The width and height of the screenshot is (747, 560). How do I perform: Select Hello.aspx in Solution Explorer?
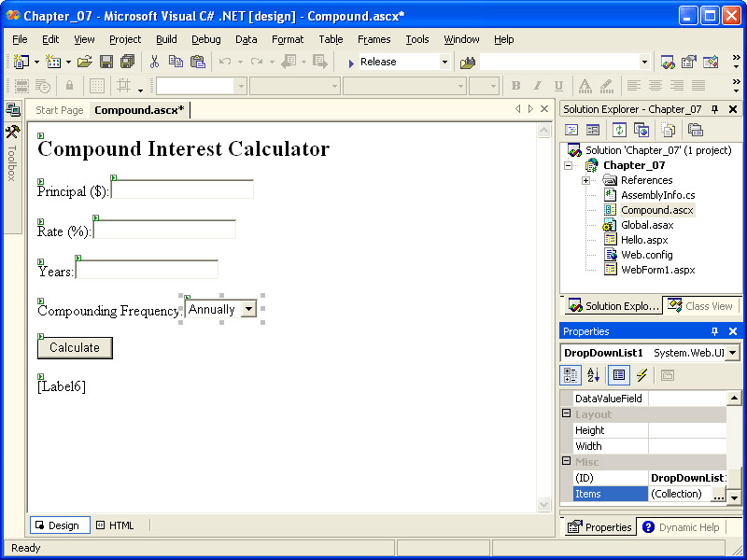(646, 240)
